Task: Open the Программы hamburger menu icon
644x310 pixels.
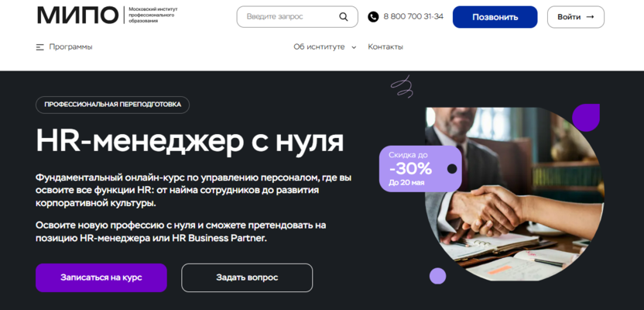Action: [39, 47]
